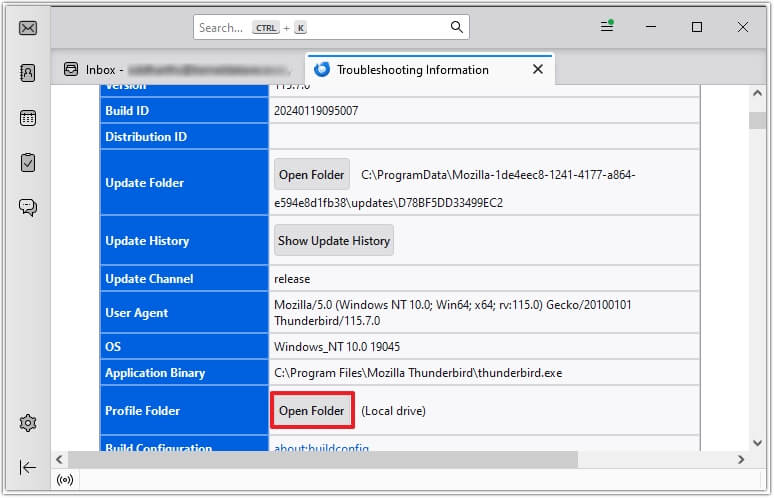774x498 pixels.
Task: Focus the global Search field
Action: point(320,27)
